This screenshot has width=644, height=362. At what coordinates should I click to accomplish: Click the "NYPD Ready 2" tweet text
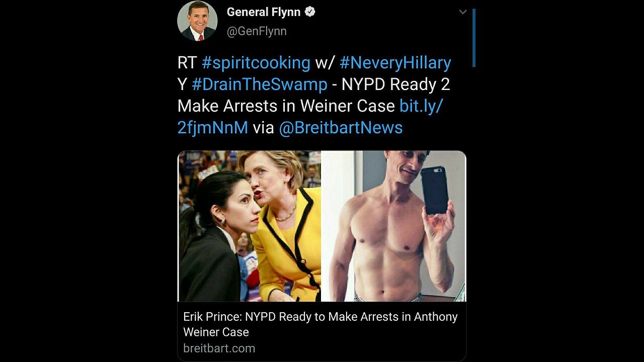[395, 84]
